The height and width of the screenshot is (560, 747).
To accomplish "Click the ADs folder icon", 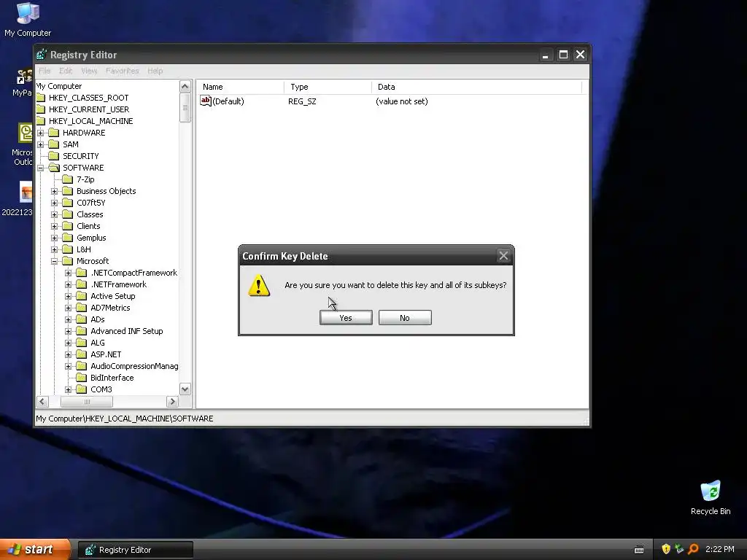I will (x=82, y=319).
